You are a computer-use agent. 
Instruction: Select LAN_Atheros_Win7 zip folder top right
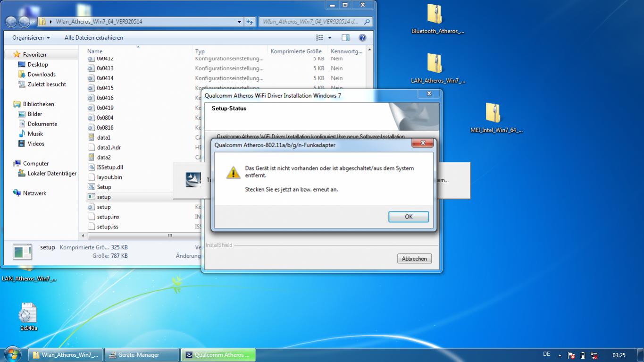tap(437, 69)
